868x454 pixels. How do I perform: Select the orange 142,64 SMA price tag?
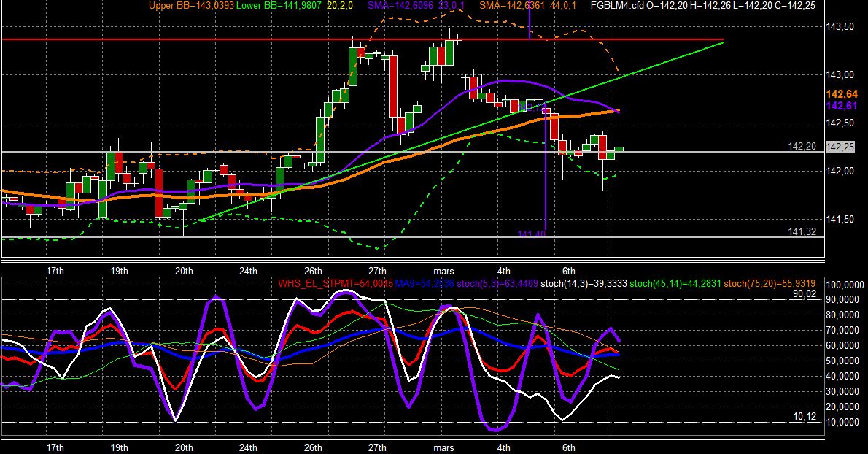[x=842, y=94]
